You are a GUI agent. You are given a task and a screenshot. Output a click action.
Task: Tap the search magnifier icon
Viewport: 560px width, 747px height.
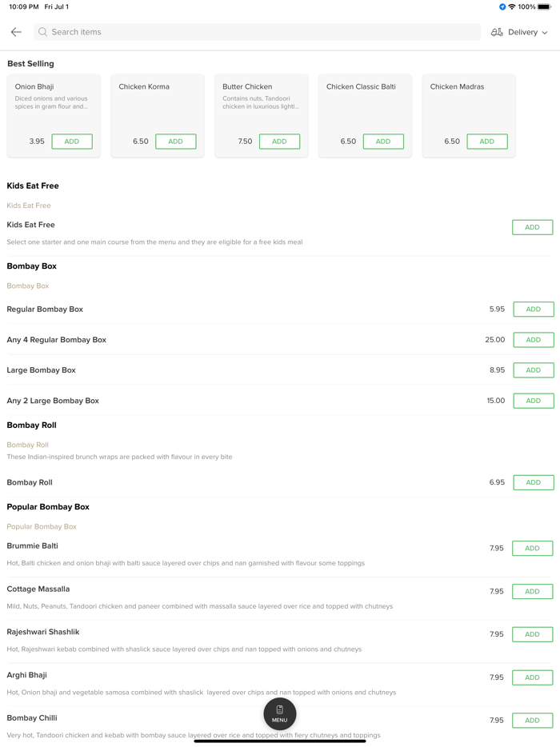[x=43, y=32]
